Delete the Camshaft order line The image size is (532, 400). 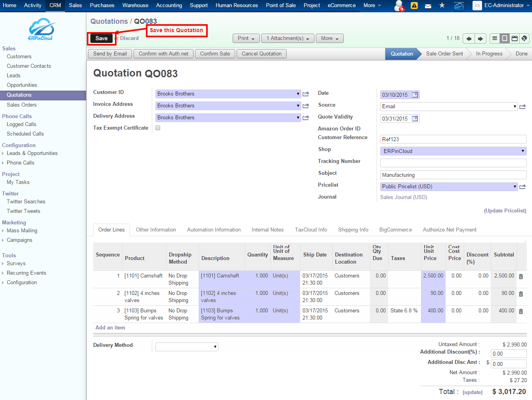pos(521,277)
